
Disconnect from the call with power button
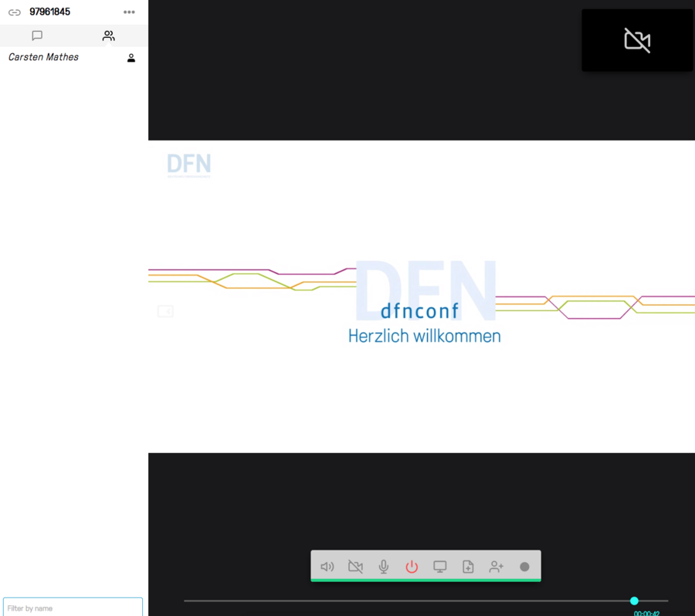(x=412, y=567)
